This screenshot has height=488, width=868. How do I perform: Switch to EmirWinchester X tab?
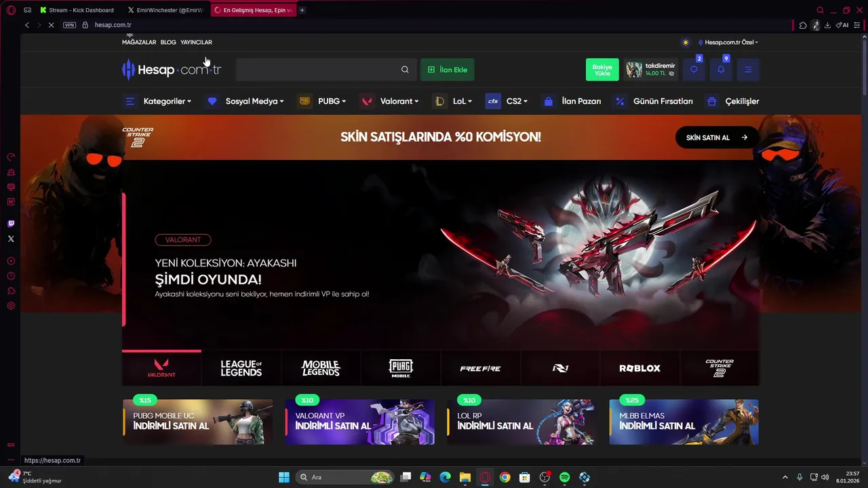(x=166, y=10)
